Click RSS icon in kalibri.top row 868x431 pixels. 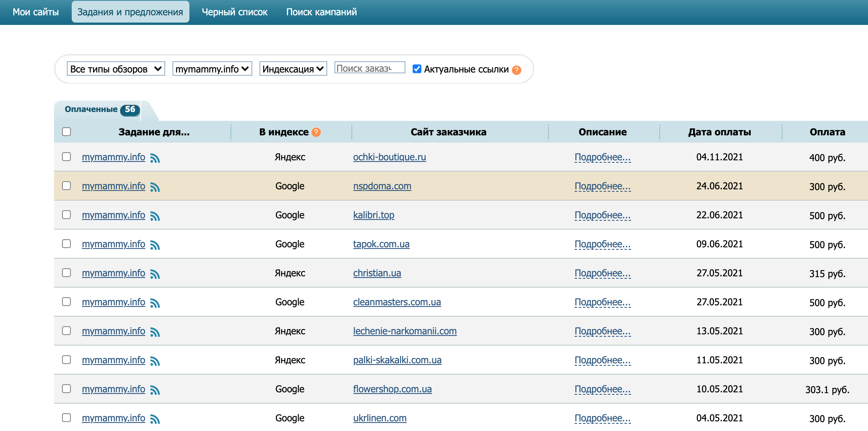(155, 216)
